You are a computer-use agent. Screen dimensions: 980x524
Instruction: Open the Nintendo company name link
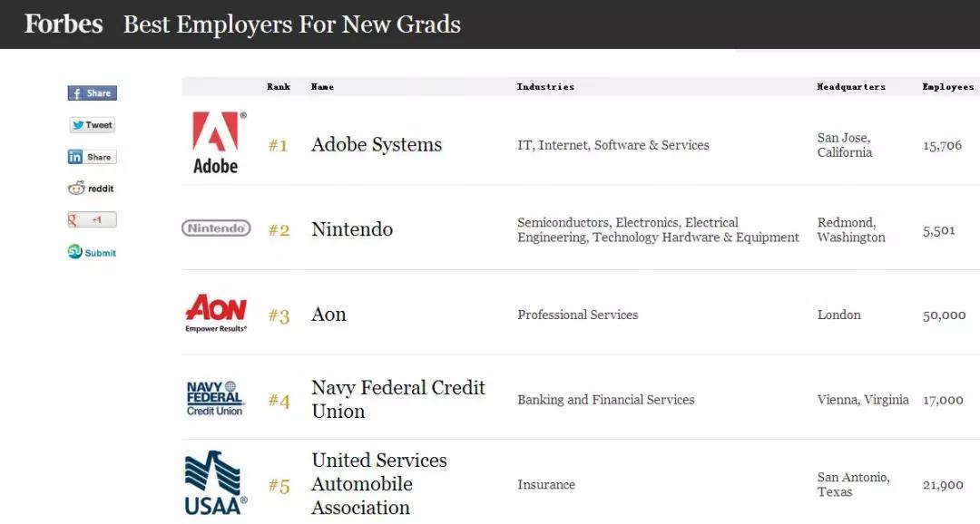click(352, 229)
